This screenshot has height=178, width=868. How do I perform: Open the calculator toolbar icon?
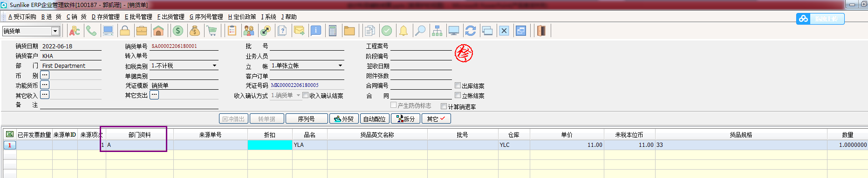[x=333, y=31]
